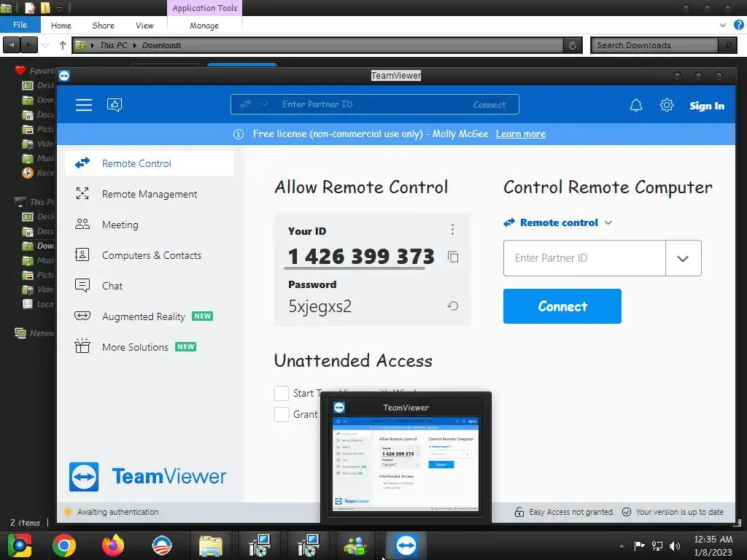747x560 pixels.
Task: Open the Home ribbon tab in Explorer
Action: [61, 26]
